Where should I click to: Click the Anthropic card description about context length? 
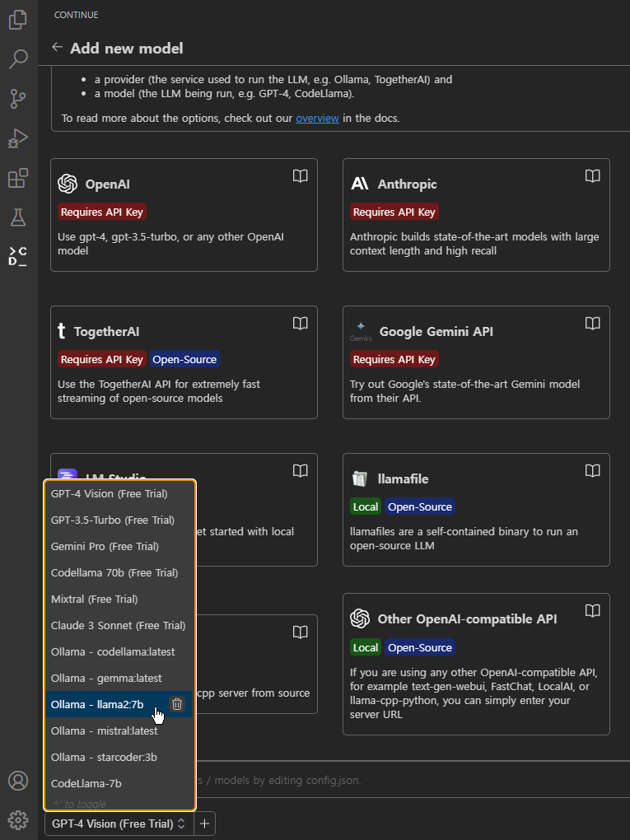474,243
